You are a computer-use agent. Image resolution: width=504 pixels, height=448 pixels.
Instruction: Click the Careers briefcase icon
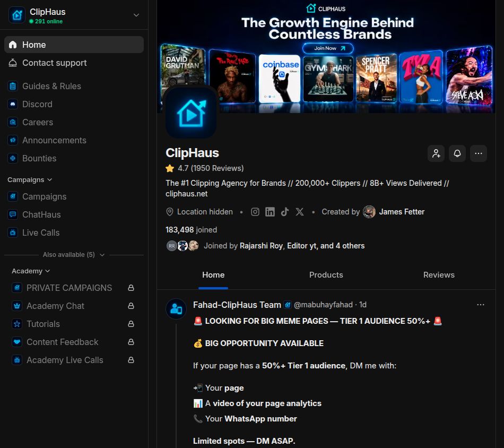13,122
